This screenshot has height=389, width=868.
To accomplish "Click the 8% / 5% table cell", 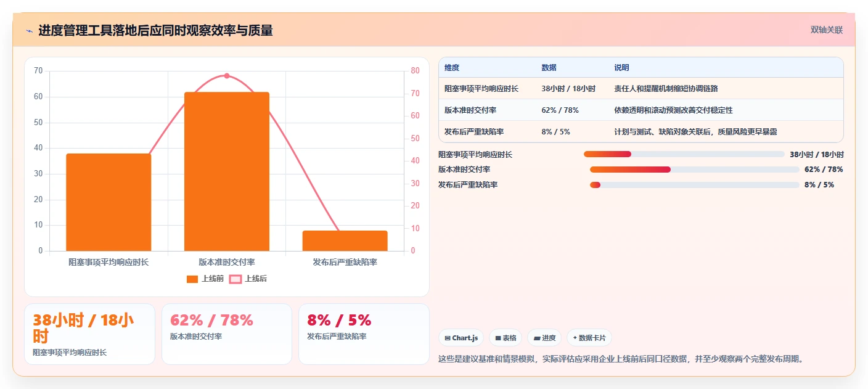I will (x=555, y=132).
